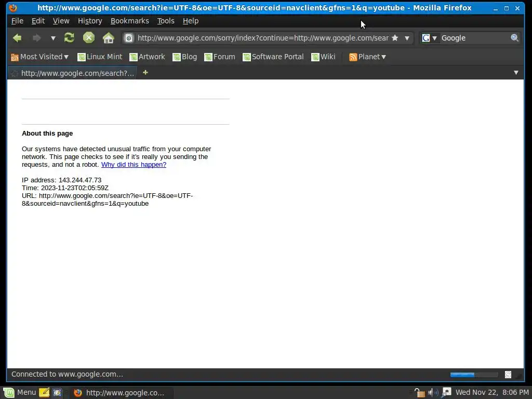Click the date and time clock

coord(492,393)
